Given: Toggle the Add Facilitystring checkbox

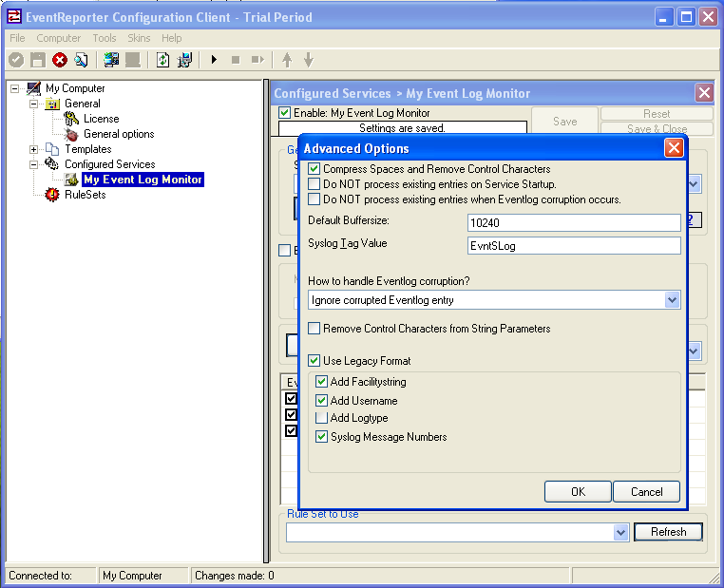Looking at the screenshot, I should click(x=321, y=381).
